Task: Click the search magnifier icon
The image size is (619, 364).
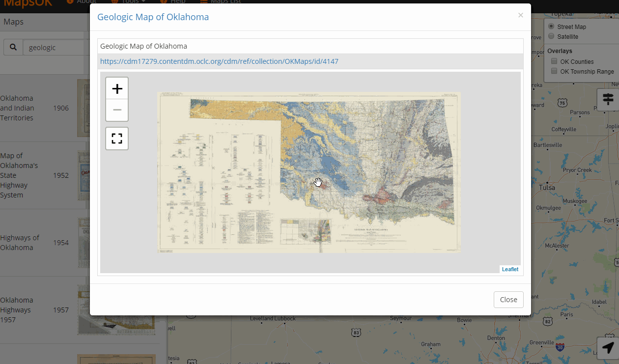Action: point(13,48)
